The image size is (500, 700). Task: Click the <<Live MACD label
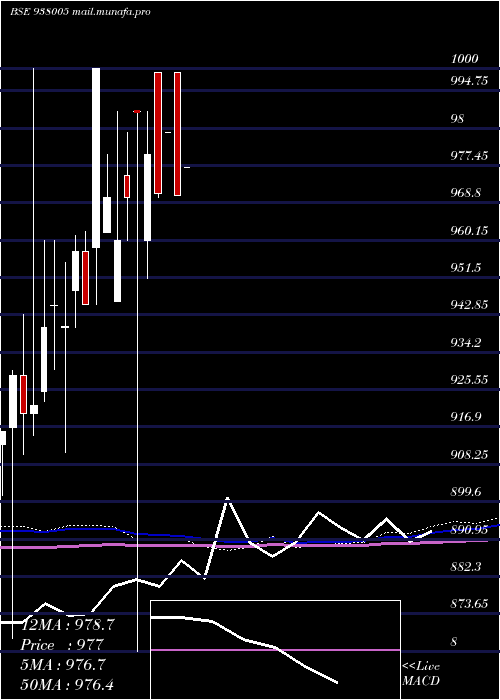point(421,674)
